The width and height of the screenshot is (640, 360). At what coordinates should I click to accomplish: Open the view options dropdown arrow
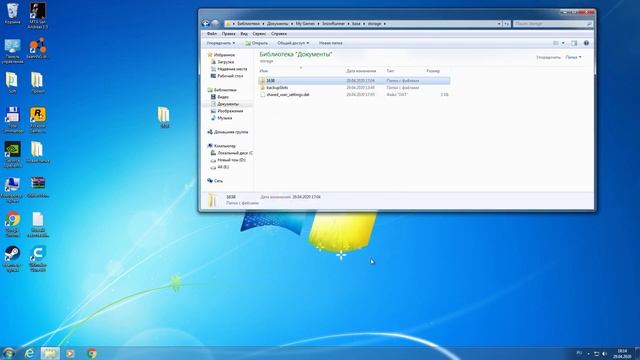563,43
